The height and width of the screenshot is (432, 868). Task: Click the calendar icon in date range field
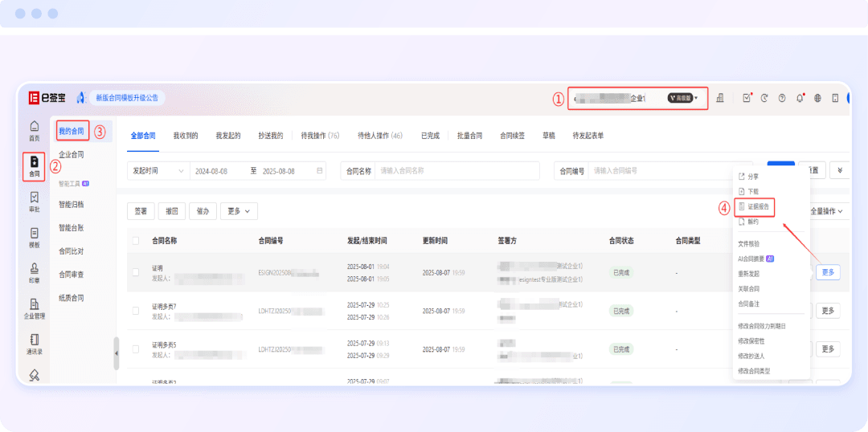319,171
